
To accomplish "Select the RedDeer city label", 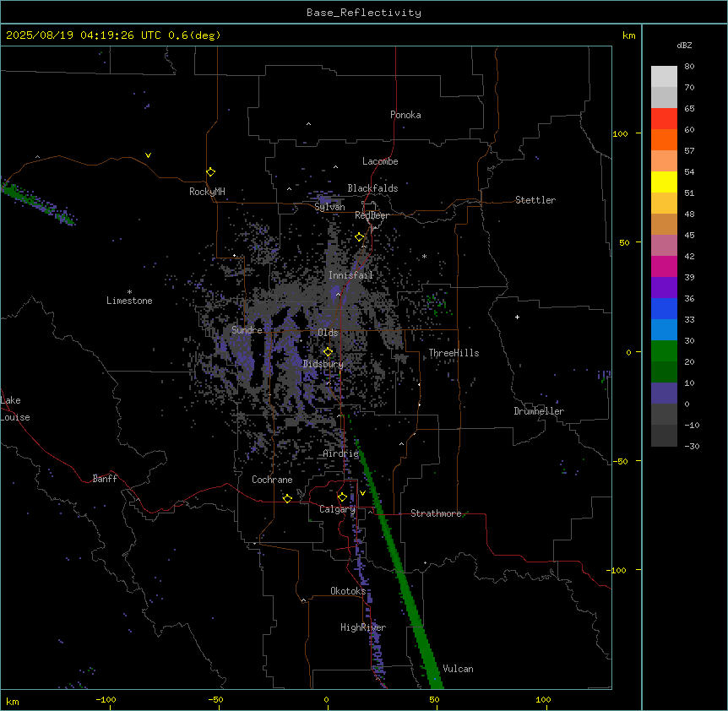I will click(372, 215).
